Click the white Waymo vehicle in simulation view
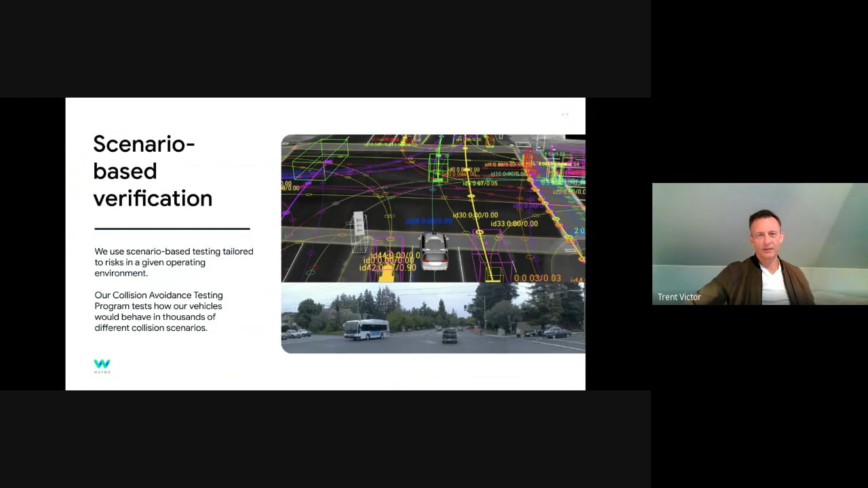Image resolution: width=868 pixels, height=488 pixels. [434, 251]
